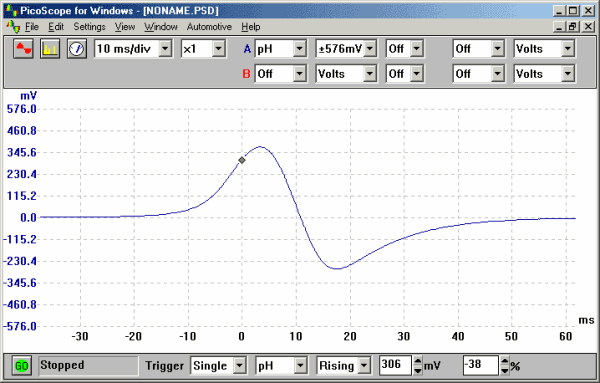Open the oscilloscope view icon
Image resolution: width=600 pixels, height=383 pixels.
coord(23,49)
